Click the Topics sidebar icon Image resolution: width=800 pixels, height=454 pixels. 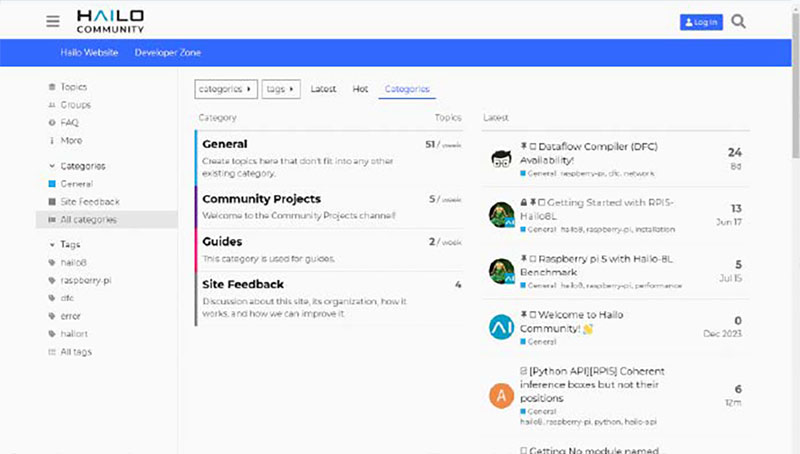(x=52, y=87)
